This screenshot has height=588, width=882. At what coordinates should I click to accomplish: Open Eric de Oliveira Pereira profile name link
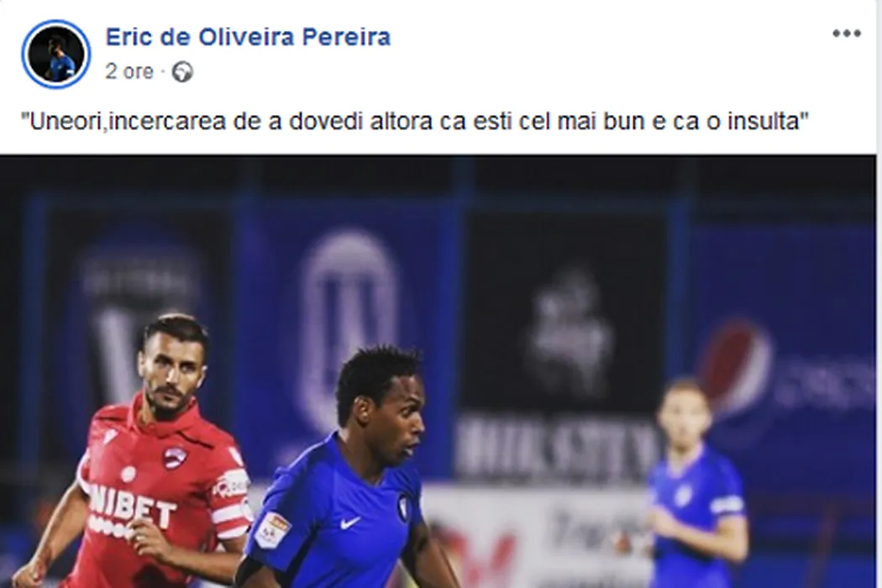[x=248, y=37]
